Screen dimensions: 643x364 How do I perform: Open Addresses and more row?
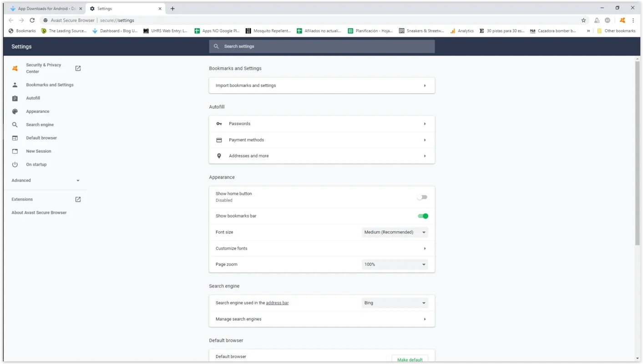[322, 156]
